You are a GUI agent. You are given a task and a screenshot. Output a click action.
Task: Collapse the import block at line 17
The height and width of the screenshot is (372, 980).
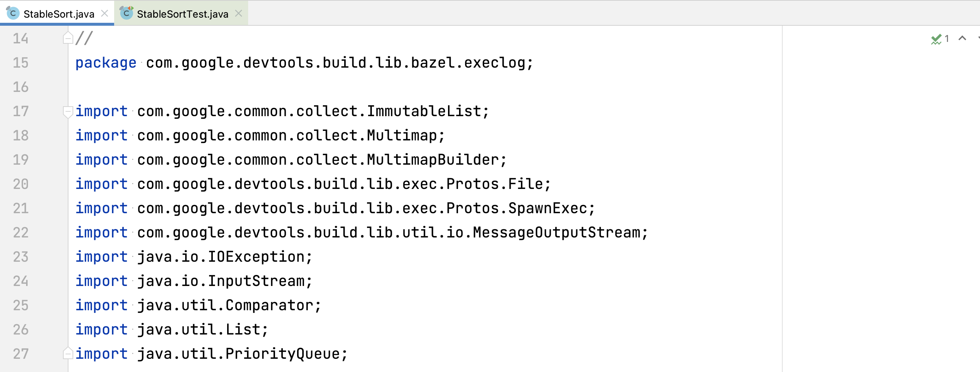(x=68, y=111)
